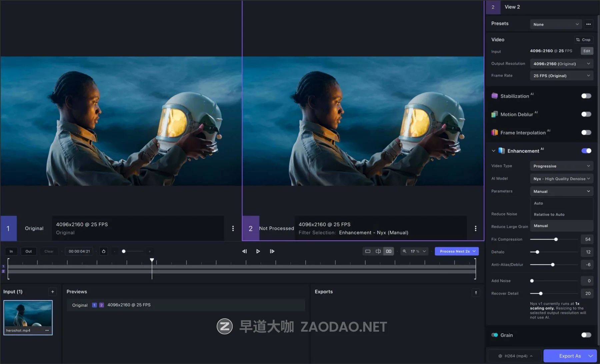Click the Edit button next to Input resolution
The image size is (600, 364).
(587, 51)
